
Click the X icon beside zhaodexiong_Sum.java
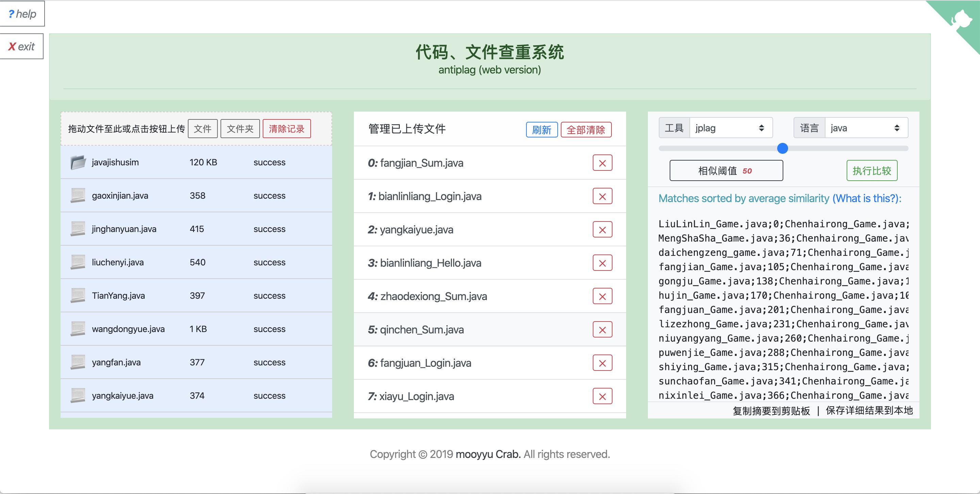602,296
